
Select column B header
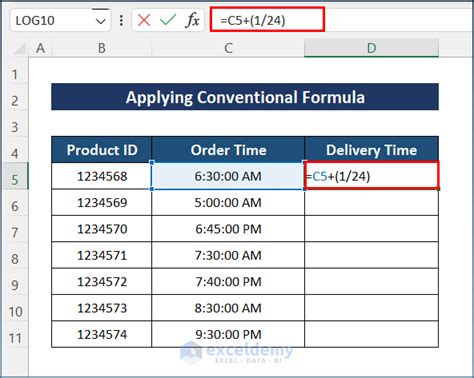(x=102, y=49)
